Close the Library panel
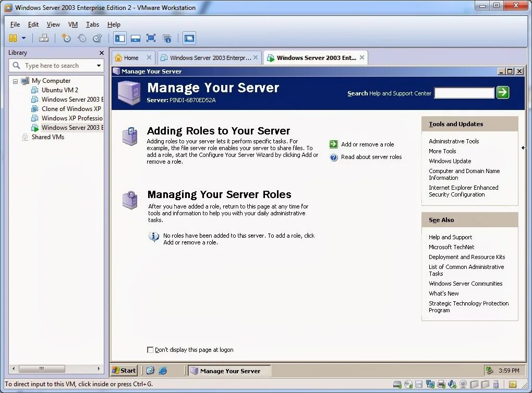The image size is (532, 393). 102,53
